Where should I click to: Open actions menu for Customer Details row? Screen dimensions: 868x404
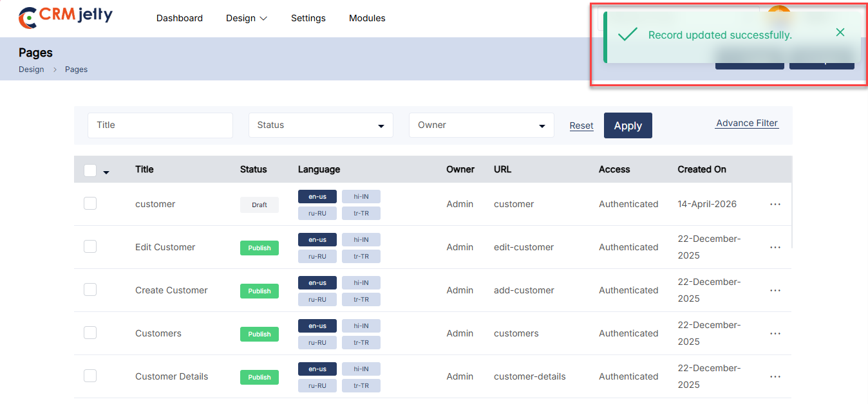pos(775,376)
